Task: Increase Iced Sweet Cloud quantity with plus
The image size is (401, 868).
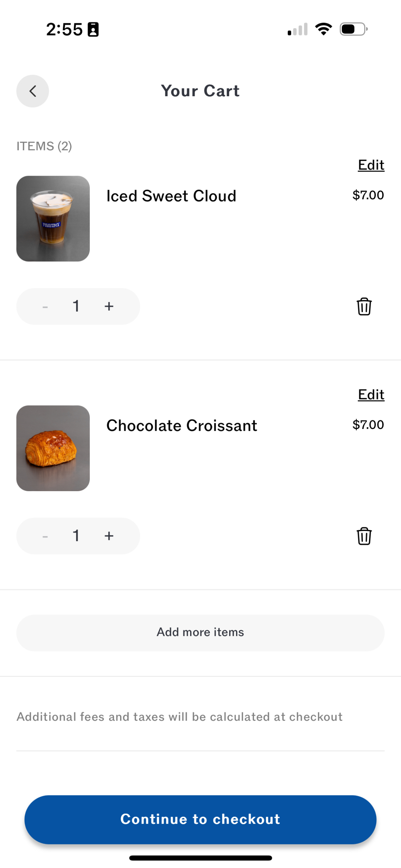Action: [x=109, y=306]
